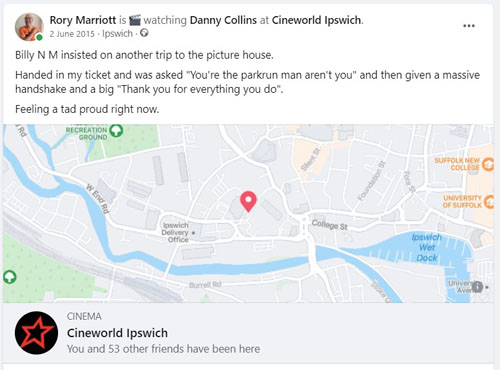Click the Recreation Ground tree icon
Image resolution: width=500 pixels, height=370 pixels.
coord(116,130)
